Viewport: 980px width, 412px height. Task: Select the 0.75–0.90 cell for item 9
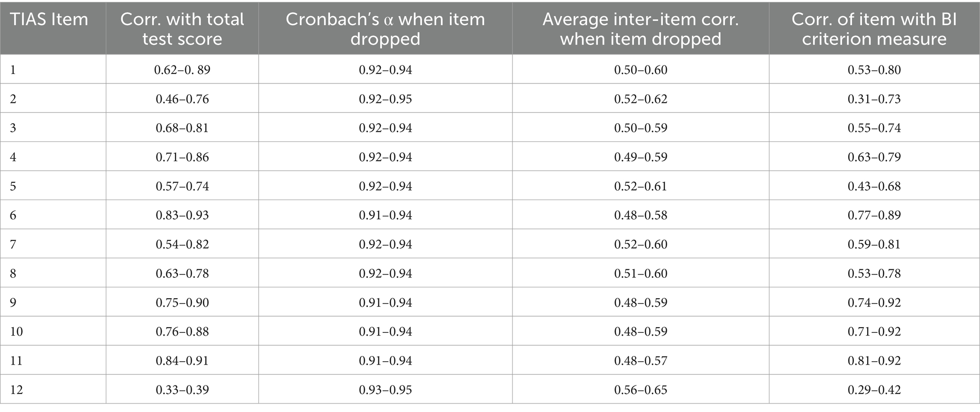pos(182,302)
